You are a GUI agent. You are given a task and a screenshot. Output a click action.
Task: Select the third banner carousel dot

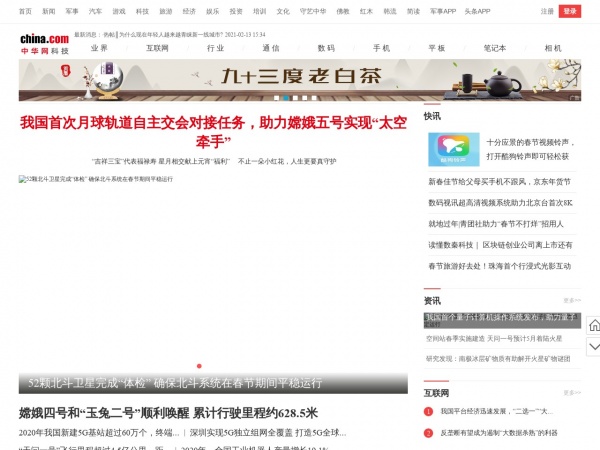(x=295, y=98)
